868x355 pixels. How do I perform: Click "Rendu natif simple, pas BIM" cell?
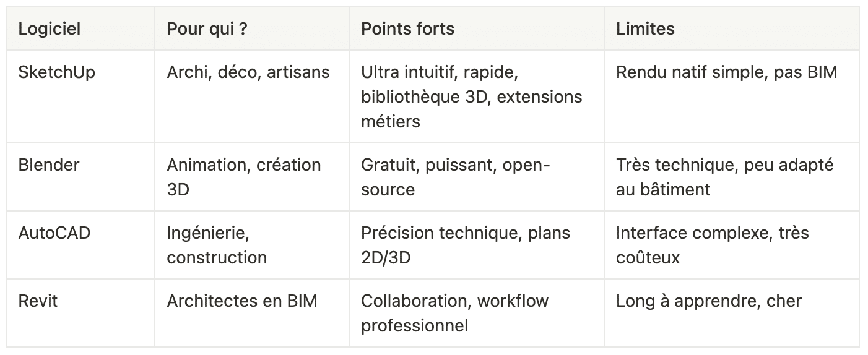click(732, 96)
